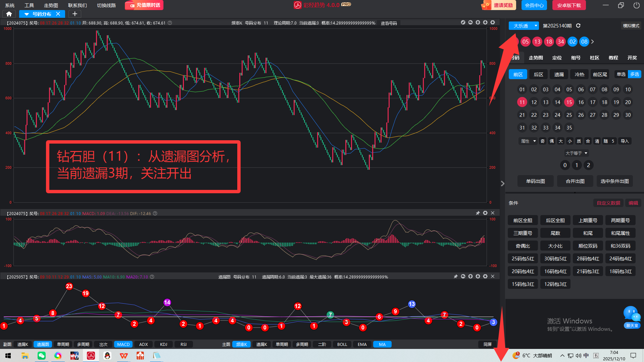This screenshot has width=644, height=362.
Task: Click the home icon tab
Action: 9,14
